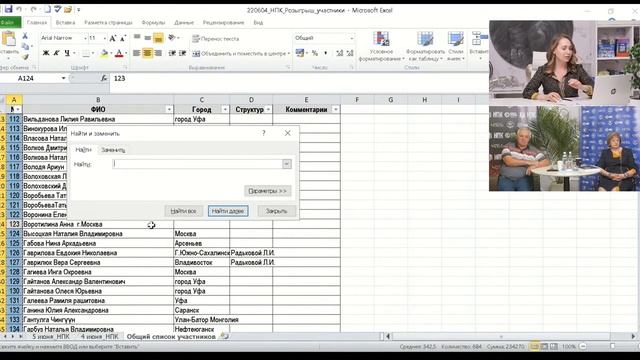Viewport: 640px width, 360px height.
Task: Switch to the Рецензирование ribbon tab
Action: 223,22
